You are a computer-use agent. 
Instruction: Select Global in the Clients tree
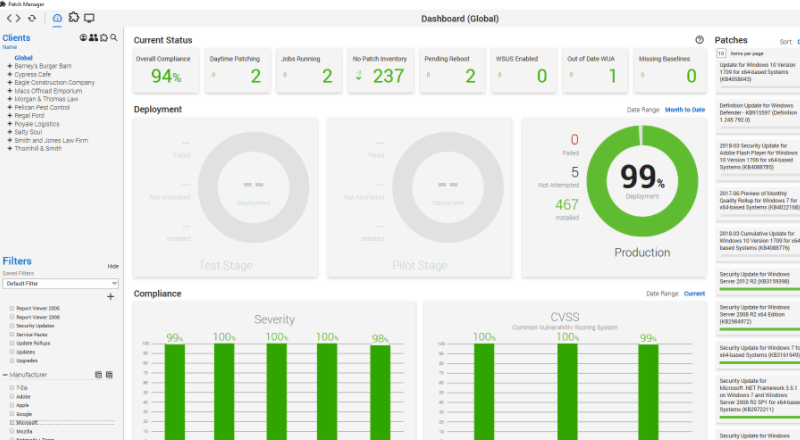pos(23,58)
